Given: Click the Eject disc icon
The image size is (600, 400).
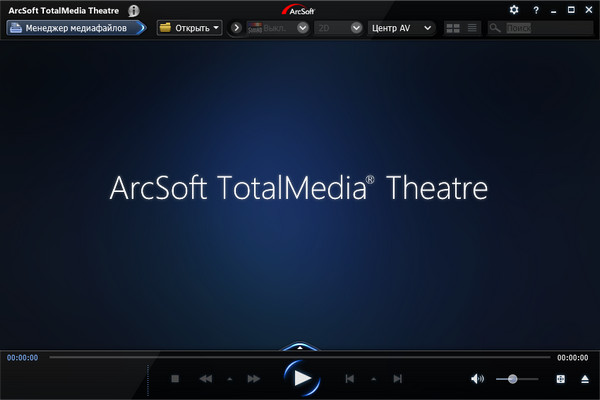Looking at the screenshot, I should pos(585,379).
